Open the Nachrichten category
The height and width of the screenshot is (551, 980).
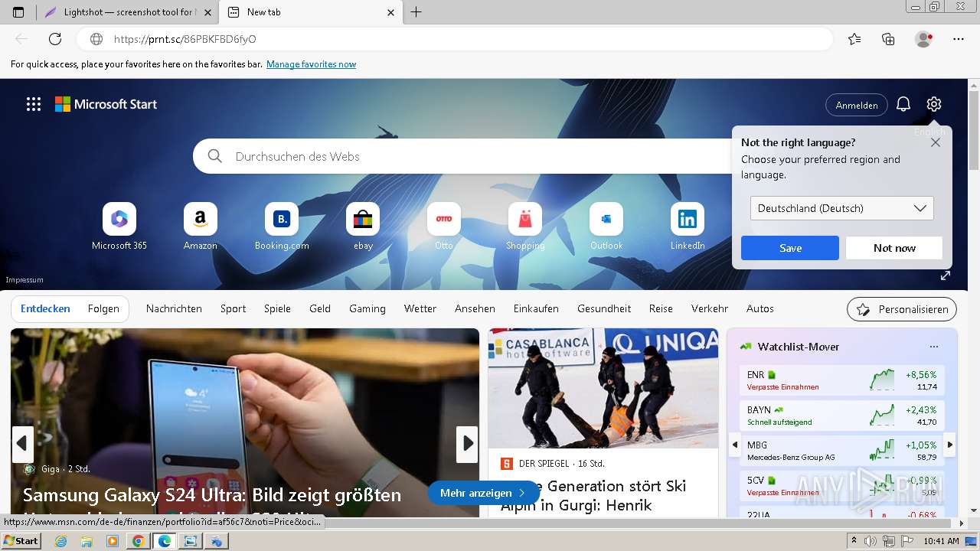[x=174, y=308]
